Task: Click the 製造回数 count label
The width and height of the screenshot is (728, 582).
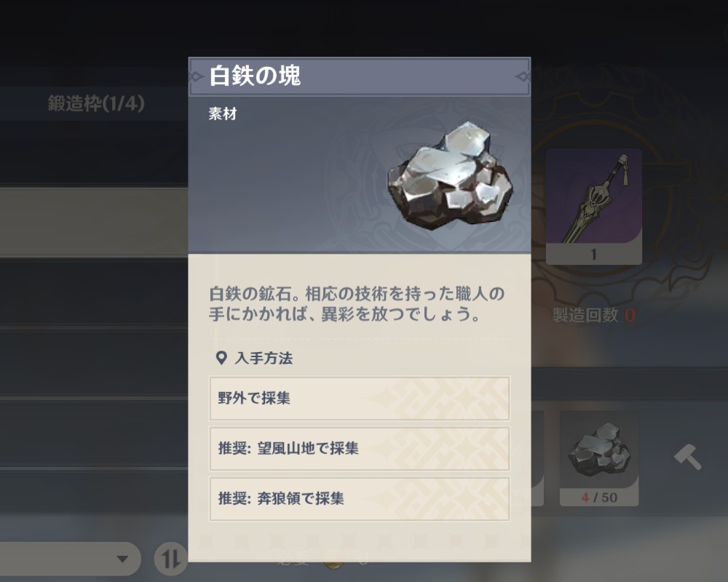Action: (585, 316)
